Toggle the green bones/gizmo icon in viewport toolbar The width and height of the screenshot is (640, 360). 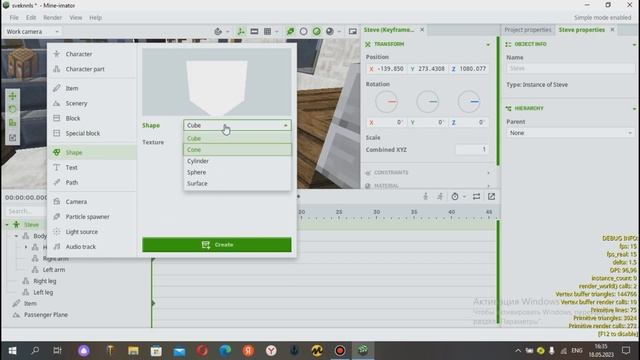241,31
